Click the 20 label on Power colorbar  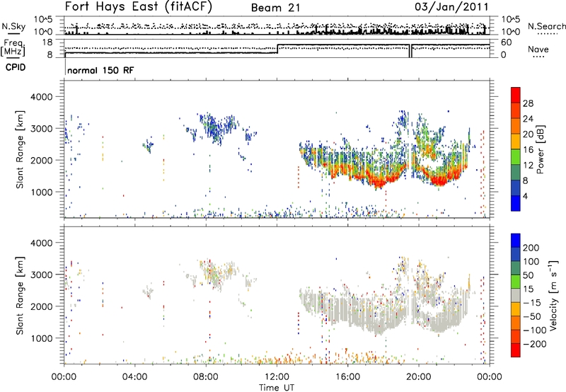tap(528, 134)
